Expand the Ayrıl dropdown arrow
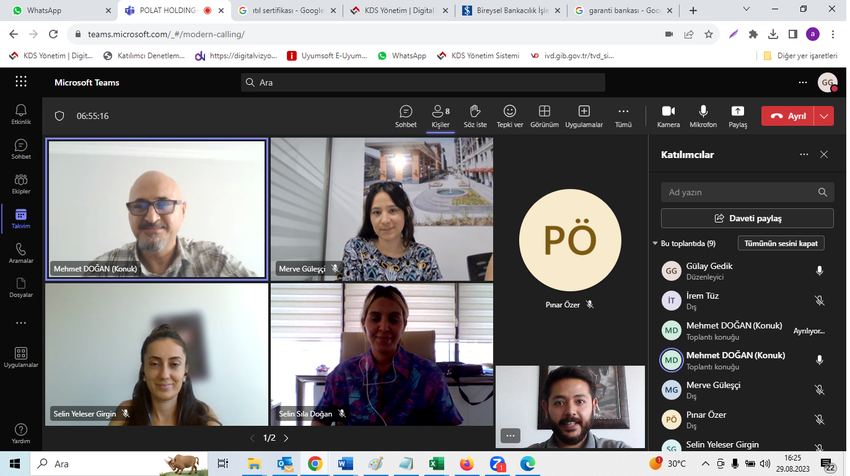Image resolution: width=850 pixels, height=476 pixels. (824, 116)
